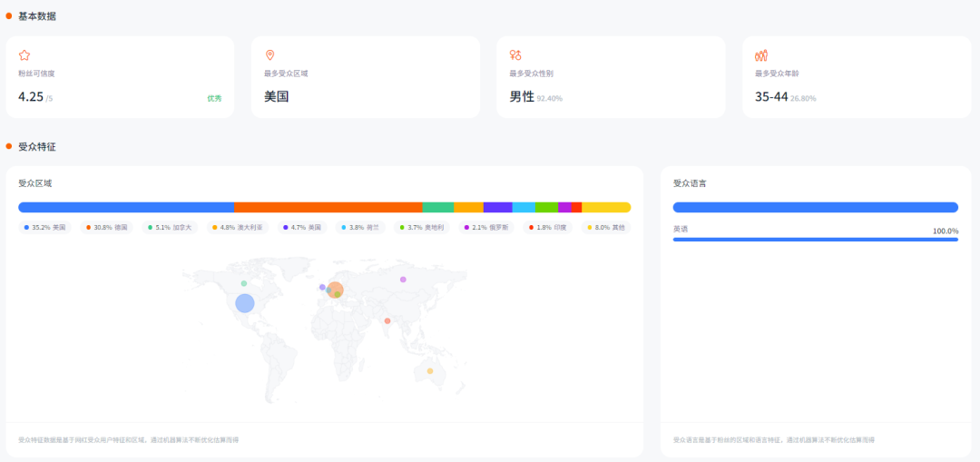Click the light cyan Netherlands segment of the region bar

point(524,208)
